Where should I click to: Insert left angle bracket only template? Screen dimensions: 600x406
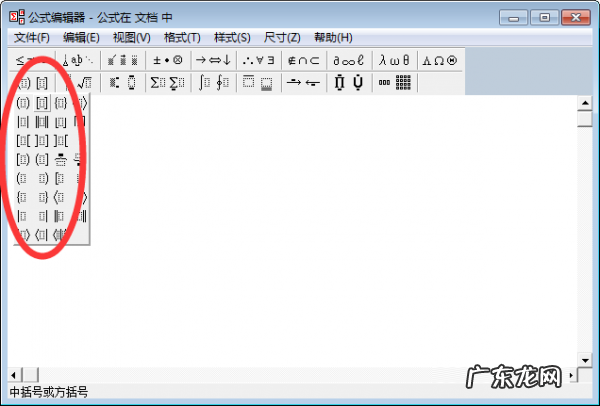[x=60, y=197]
